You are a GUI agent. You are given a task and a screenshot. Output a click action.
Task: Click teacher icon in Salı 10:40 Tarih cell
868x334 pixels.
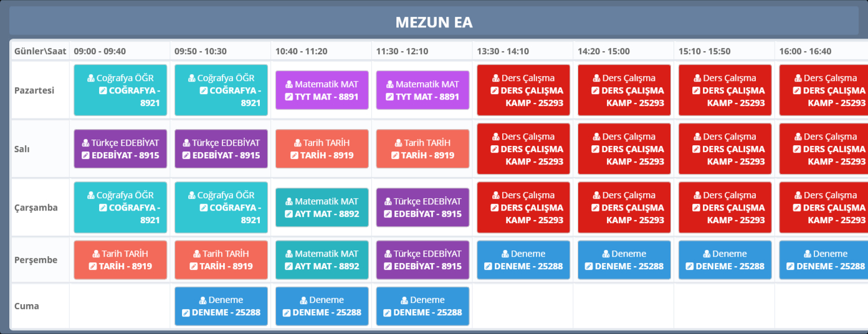pyautogui.click(x=298, y=143)
